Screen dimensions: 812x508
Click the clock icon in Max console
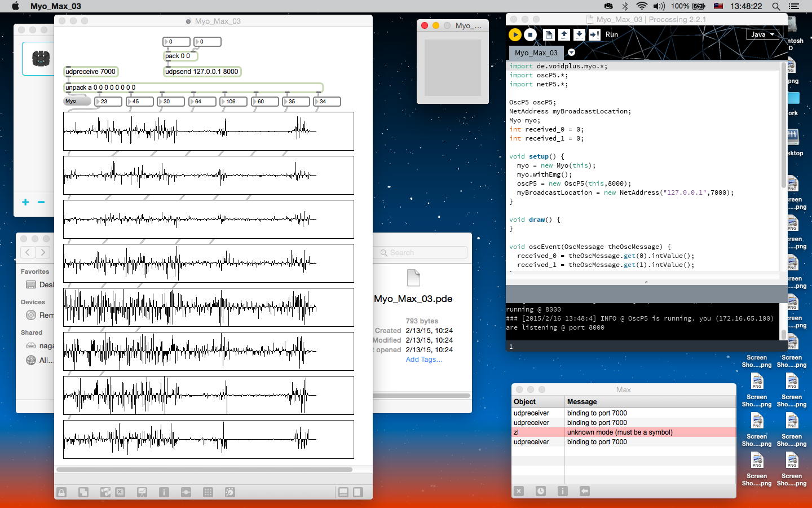tap(540, 491)
